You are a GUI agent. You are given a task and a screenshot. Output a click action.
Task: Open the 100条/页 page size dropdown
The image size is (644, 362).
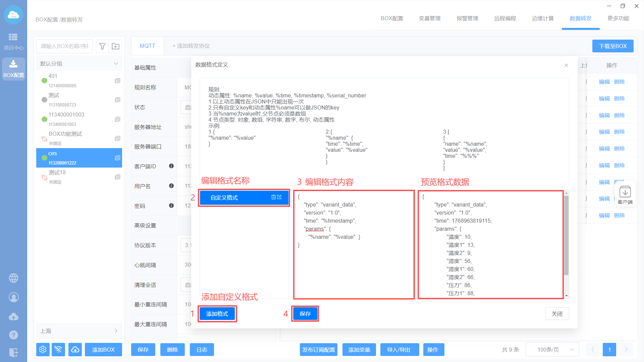click(552, 350)
